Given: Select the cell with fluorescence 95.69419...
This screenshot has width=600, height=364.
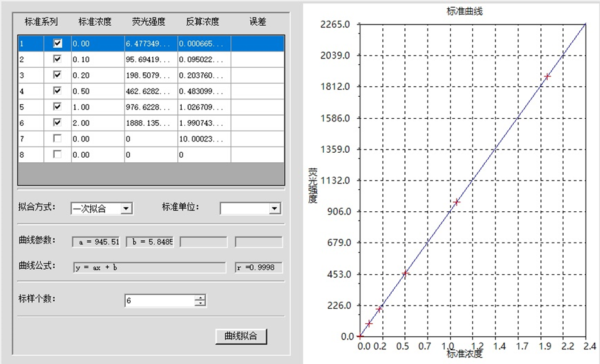Looking at the screenshot, I should click(151, 59).
